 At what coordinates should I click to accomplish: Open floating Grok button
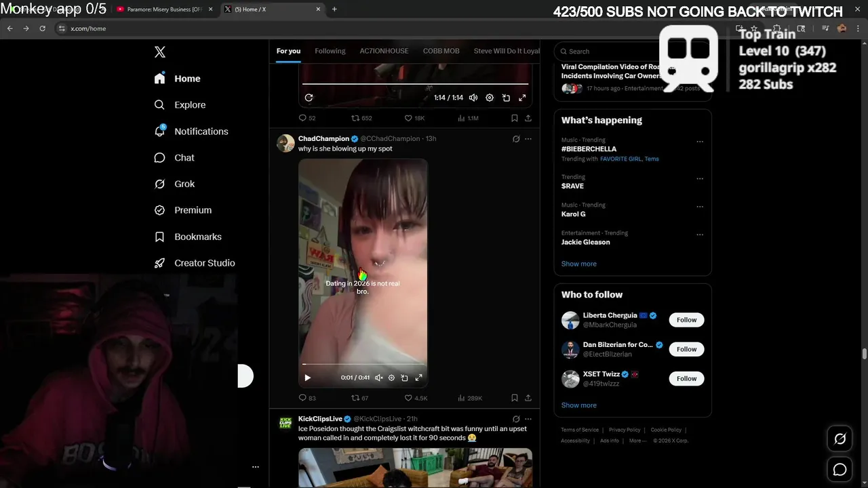[x=840, y=439]
